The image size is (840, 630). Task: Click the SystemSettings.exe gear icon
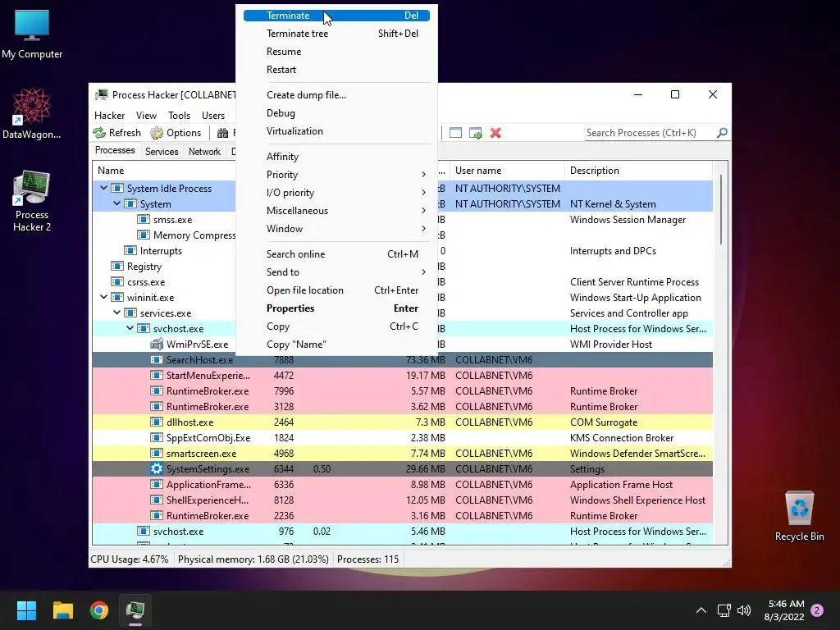pyautogui.click(x=157, y=468)
